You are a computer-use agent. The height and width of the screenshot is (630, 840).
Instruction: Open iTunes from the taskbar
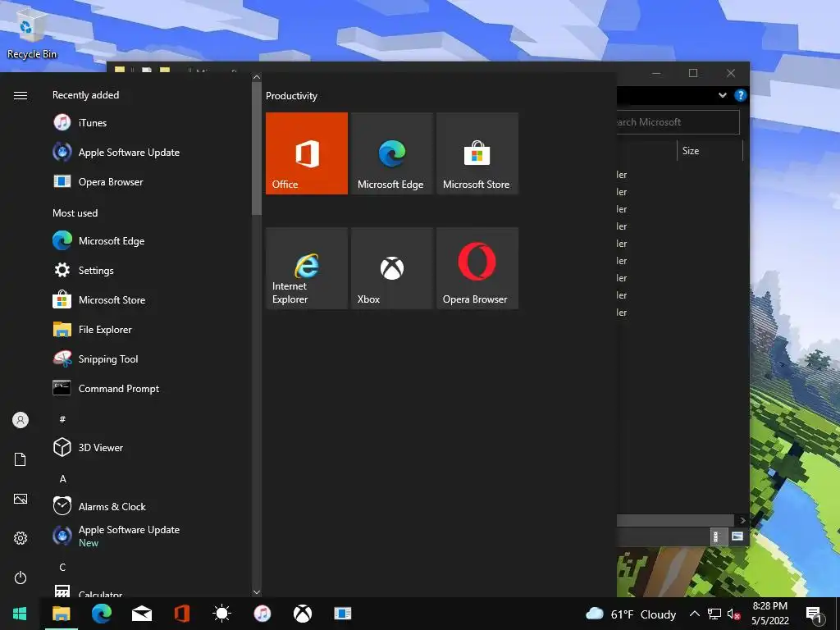point(262,614)
